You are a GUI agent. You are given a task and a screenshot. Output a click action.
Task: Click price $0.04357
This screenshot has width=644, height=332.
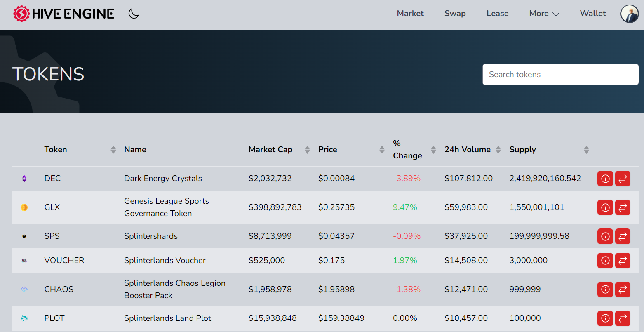(336, 236)
